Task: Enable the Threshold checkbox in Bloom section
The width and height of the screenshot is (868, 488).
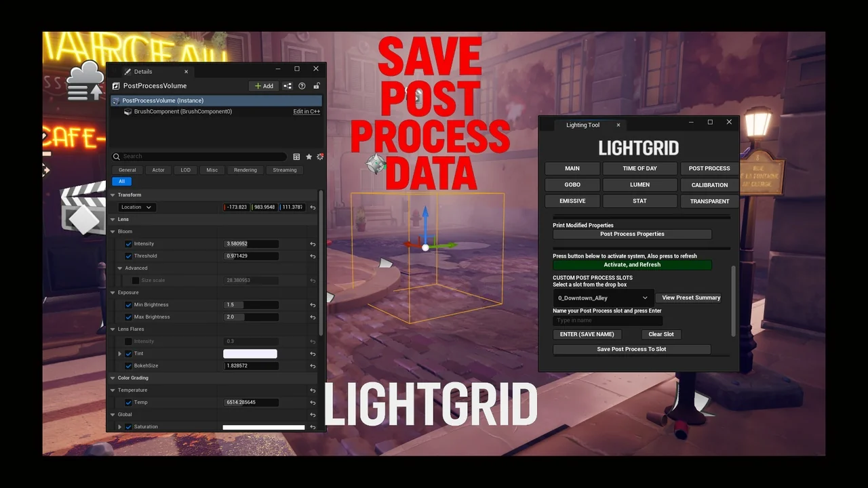Action: click(128, 256)
